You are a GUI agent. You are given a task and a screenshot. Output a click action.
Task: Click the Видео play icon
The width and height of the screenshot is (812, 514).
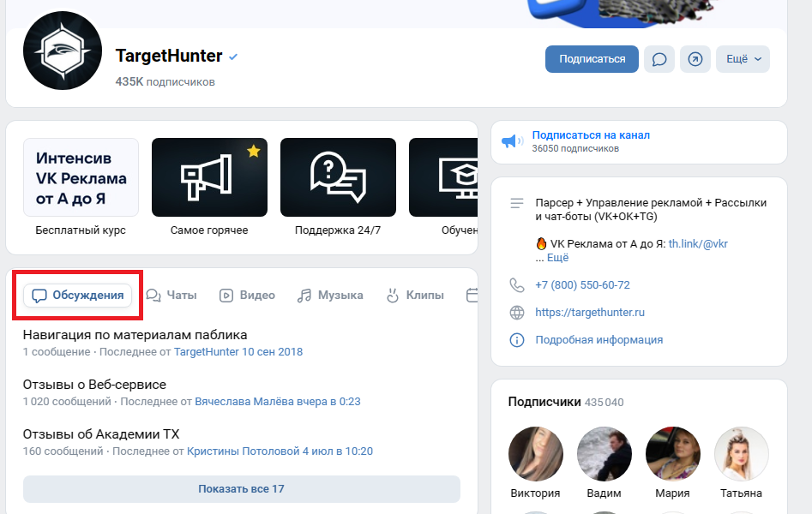point(226,295)
